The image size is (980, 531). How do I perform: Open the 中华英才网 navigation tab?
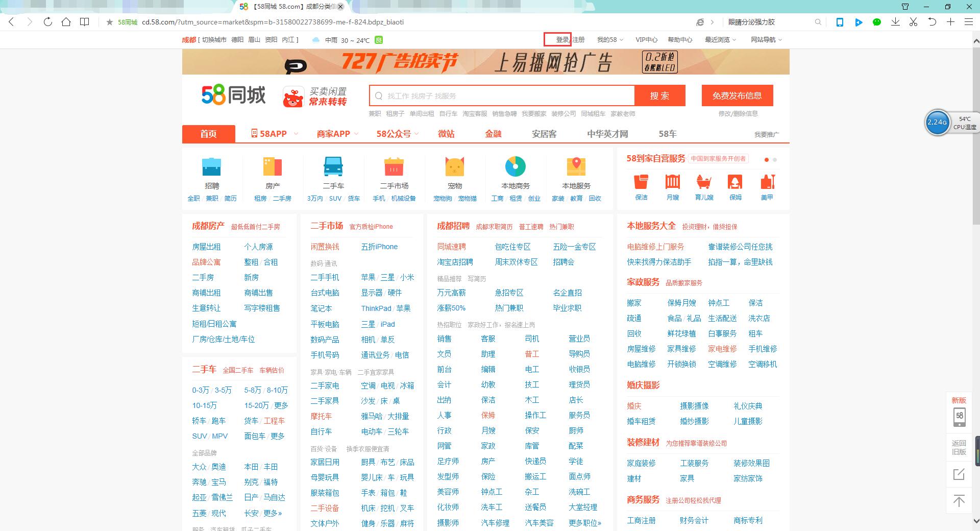[607, 134]
